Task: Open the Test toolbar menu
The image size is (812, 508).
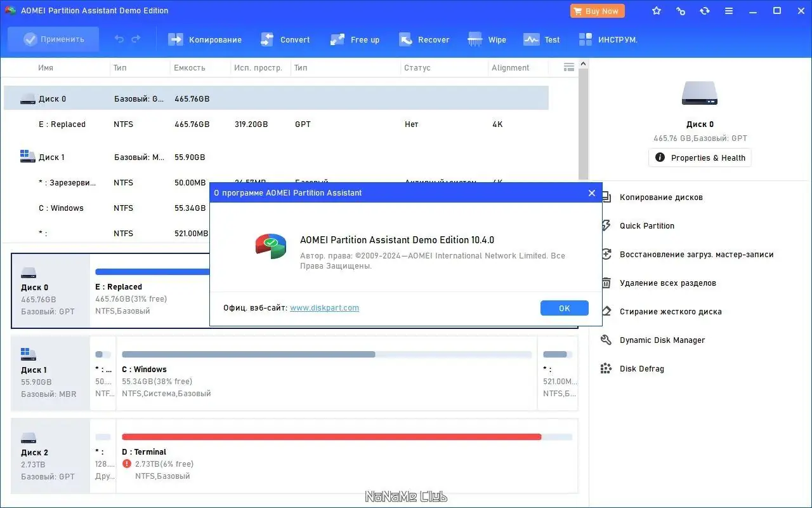Action: (541, 39)
